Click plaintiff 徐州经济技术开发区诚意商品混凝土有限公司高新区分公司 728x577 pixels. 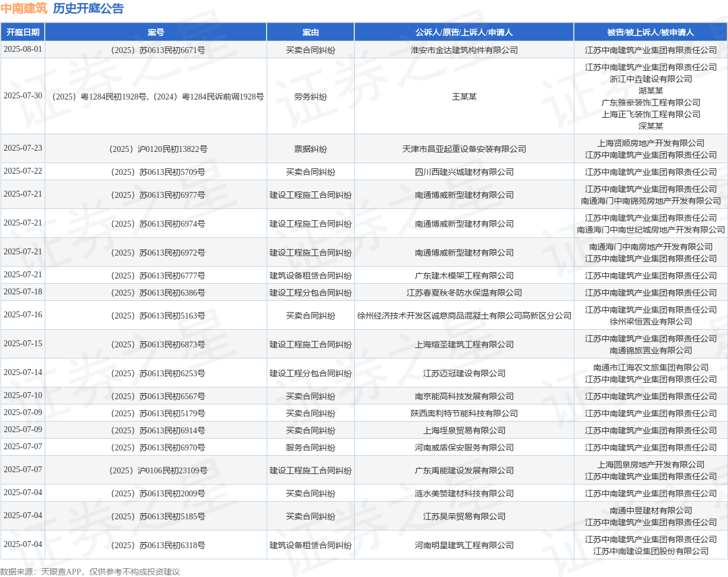tap(464, 316)
